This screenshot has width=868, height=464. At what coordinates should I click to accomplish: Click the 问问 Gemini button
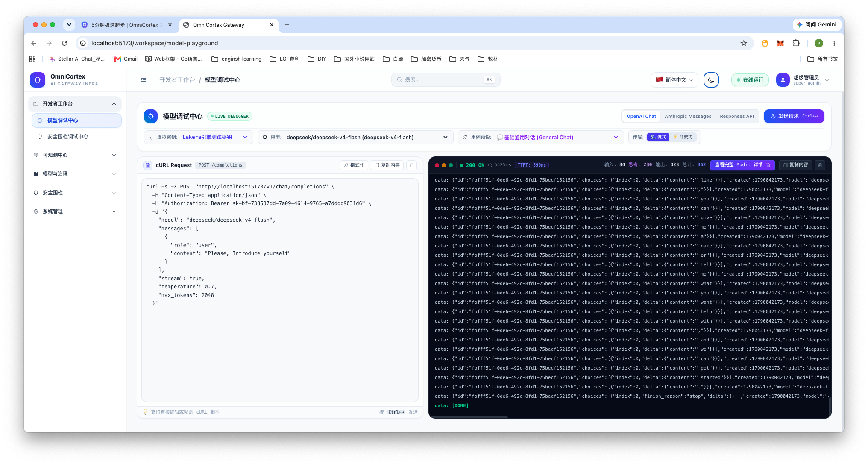[816, 25]
